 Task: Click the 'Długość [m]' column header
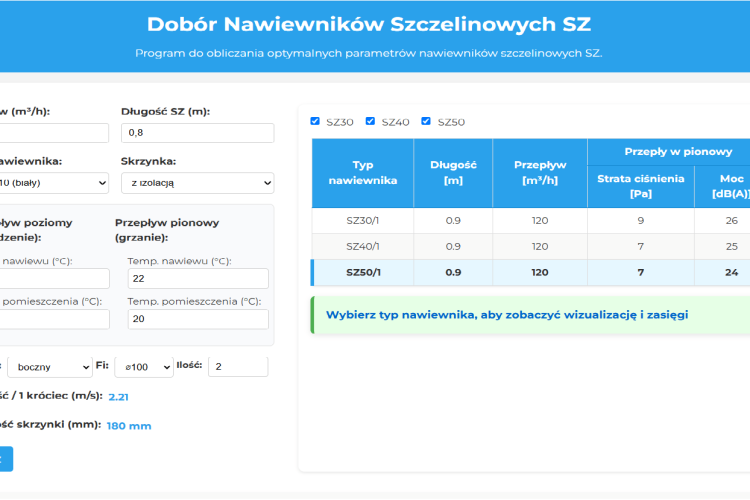(453, 173)
